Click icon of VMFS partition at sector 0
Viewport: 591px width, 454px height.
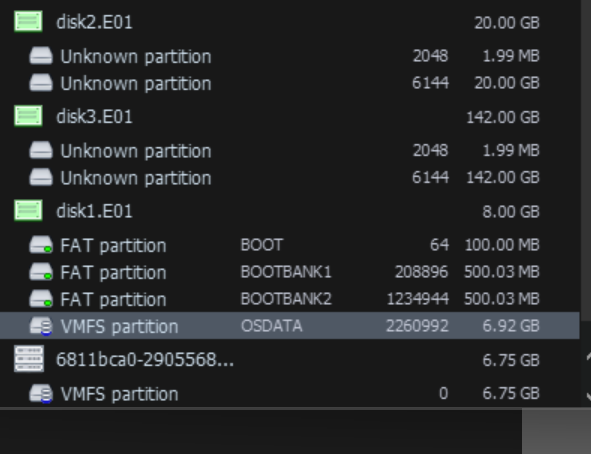(41, 394)
